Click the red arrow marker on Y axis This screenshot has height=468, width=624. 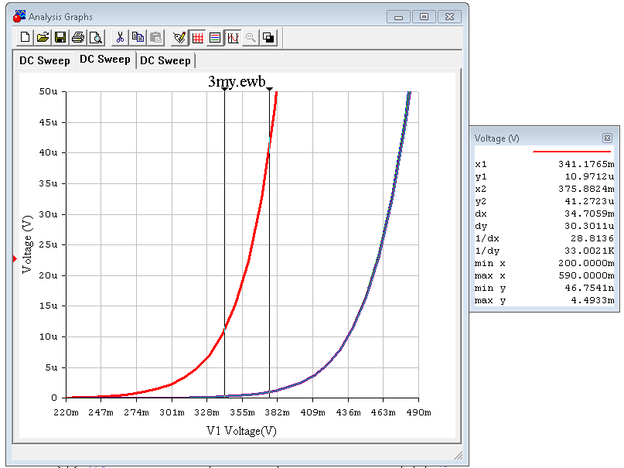15,259
